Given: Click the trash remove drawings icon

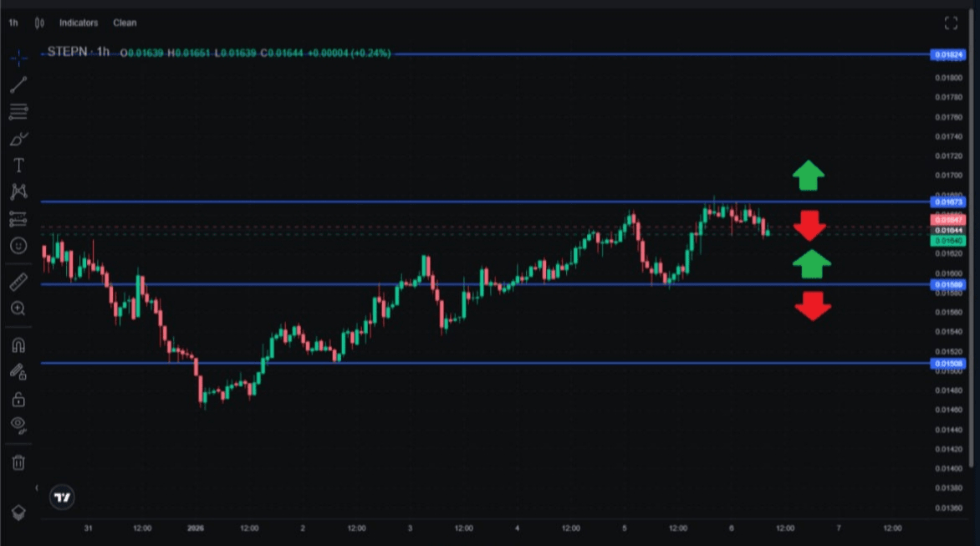Looking at the screenshot, I should tap(18, 462).
